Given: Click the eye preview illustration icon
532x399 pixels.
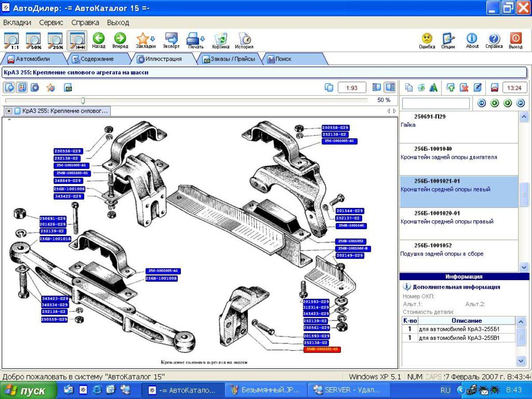Looking at the screenshot, I should [x=68, y=88].
